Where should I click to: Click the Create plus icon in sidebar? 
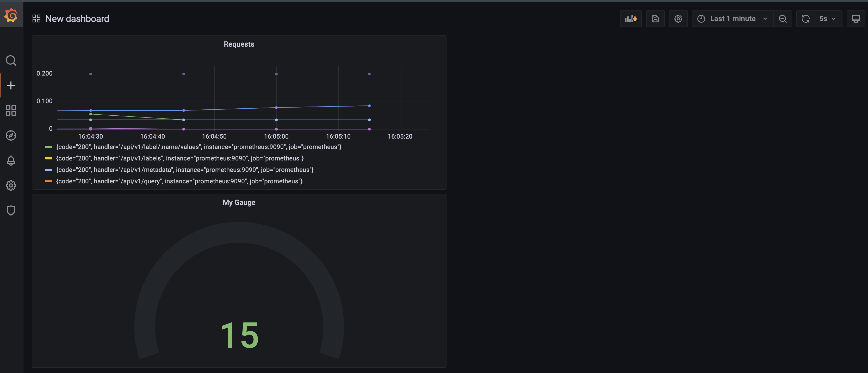(x=11, y=86)
